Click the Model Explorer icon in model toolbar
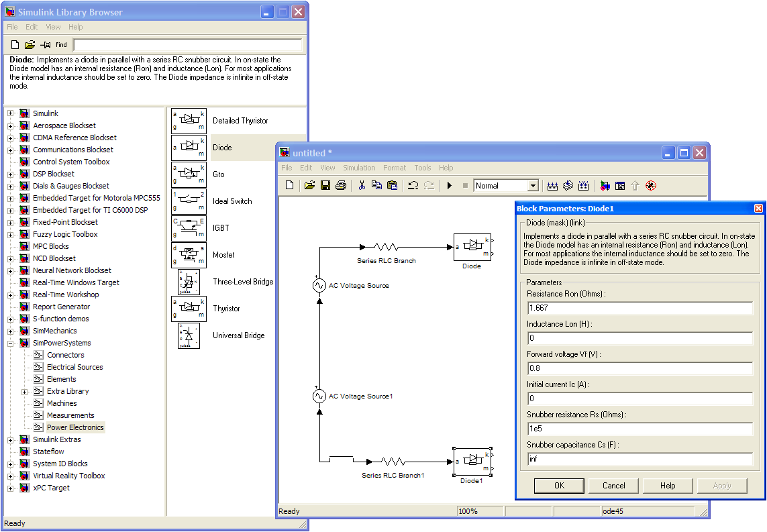This screenshot has height=532, width=767. (620, 186)
